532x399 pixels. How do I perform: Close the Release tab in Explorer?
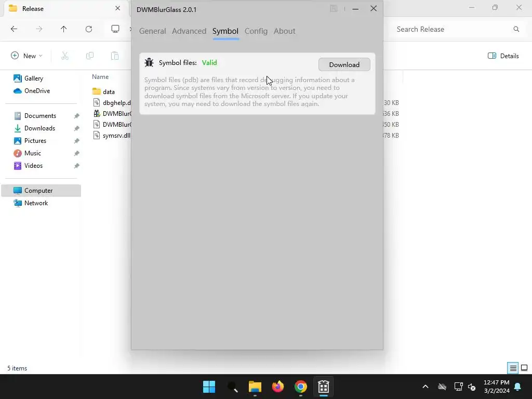tap(118, 8)
